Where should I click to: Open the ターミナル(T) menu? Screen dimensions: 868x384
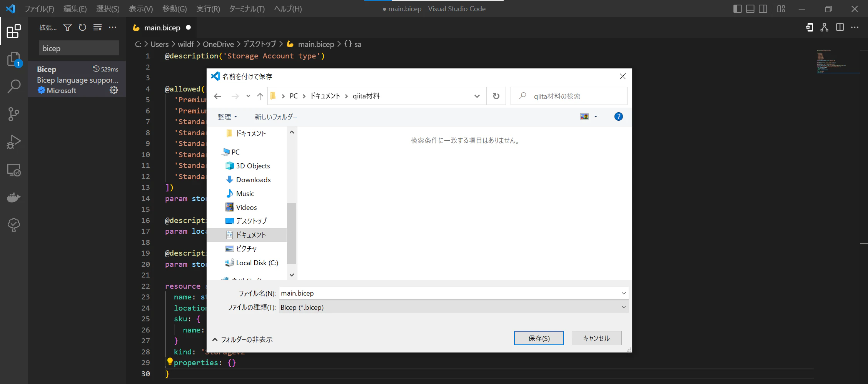[x=247, y=9]
